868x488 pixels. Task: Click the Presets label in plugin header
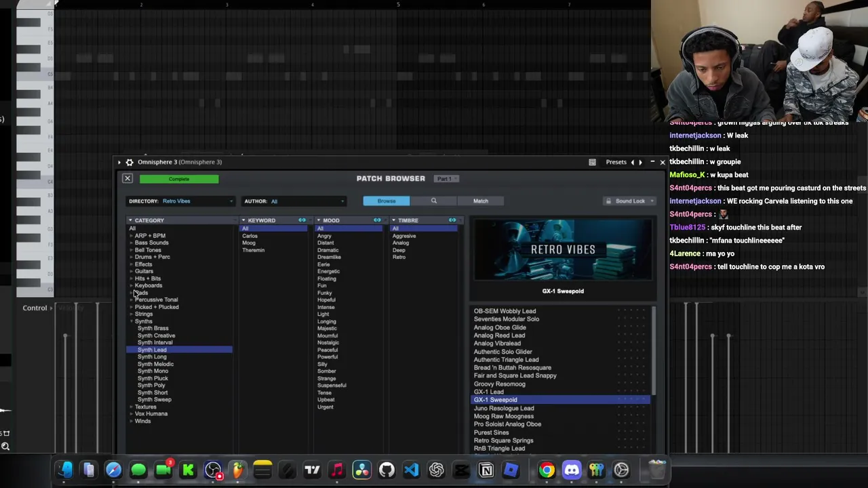[x=616, y=162]
